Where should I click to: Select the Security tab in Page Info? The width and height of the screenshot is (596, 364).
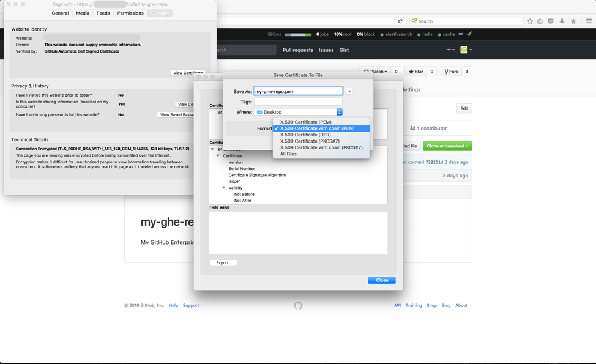pos(160,13)
